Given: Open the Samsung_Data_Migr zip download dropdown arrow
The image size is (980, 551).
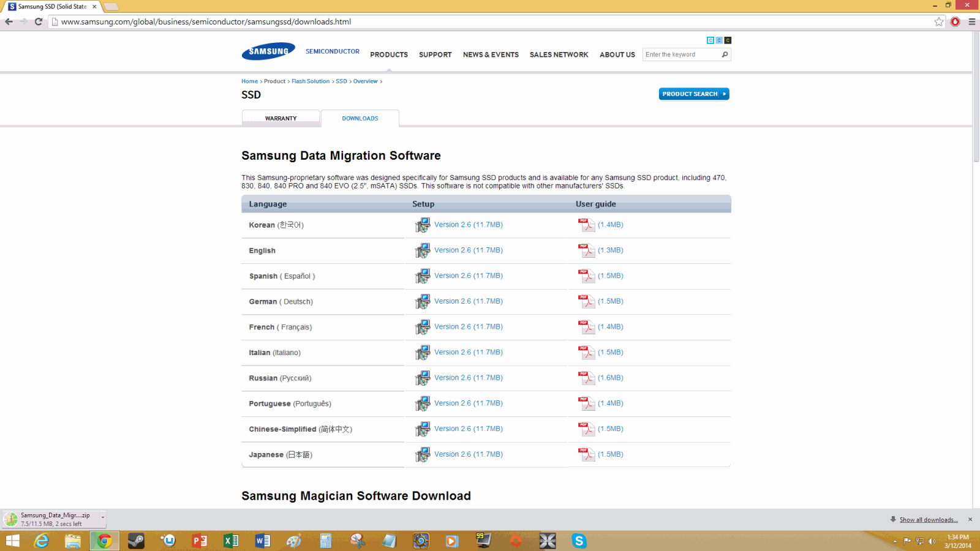Looking at the screenshot, I should point(102,519).
